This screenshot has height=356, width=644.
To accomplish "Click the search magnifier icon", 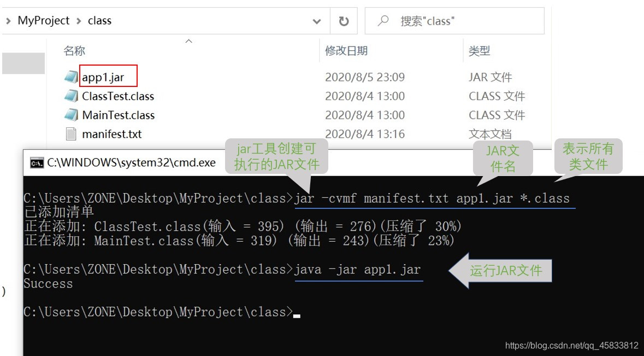I will pyautogui.click(x=383, y=21).
